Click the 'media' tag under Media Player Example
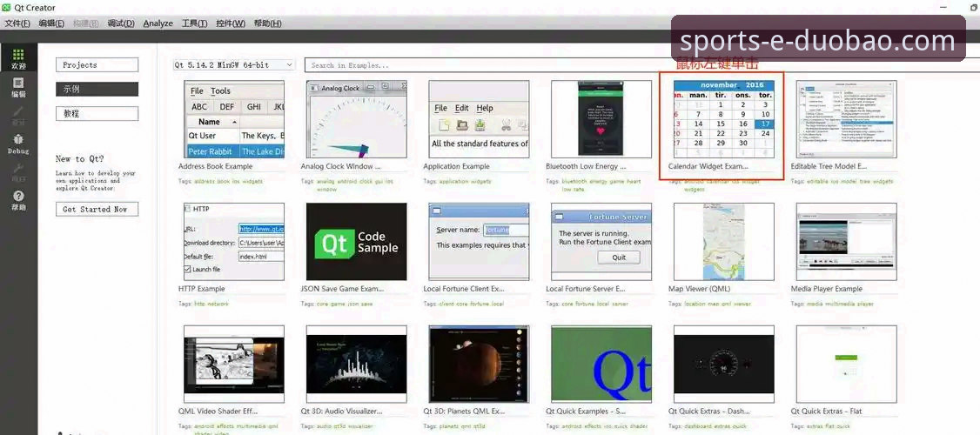Viewport: 980px width, 435px height. click(815, 304)
